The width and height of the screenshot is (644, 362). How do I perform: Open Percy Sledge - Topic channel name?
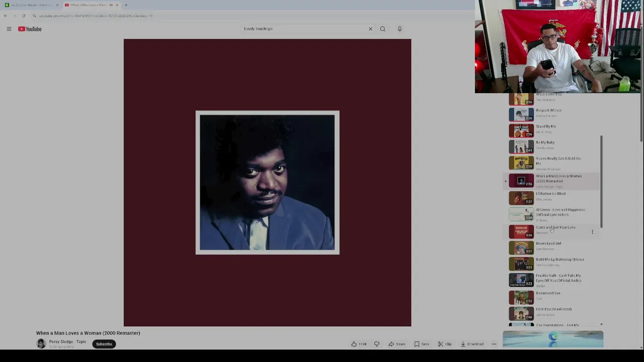(67, 342)
